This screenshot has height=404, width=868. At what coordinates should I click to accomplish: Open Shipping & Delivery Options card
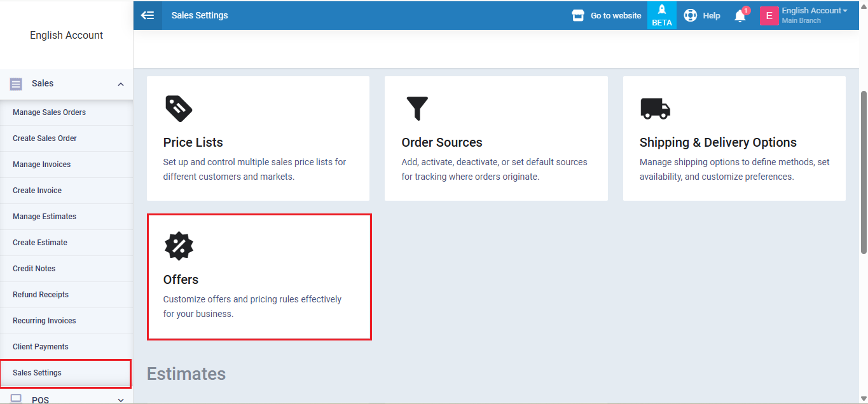[734, 138]
